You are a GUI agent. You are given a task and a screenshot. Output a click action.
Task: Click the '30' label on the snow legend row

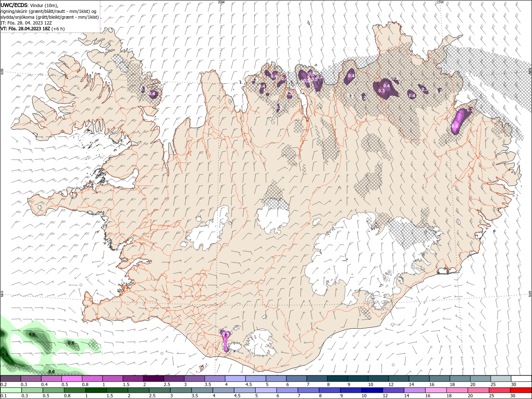pyautogui.click(x=514, y=384)
